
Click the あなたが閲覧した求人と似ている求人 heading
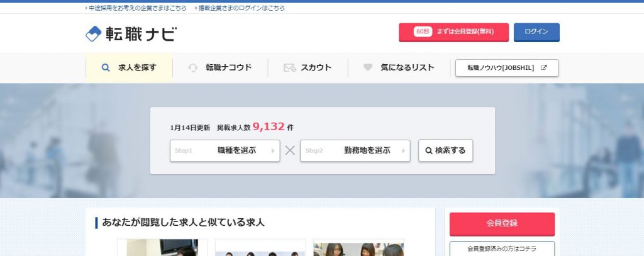tap(183, 223)
